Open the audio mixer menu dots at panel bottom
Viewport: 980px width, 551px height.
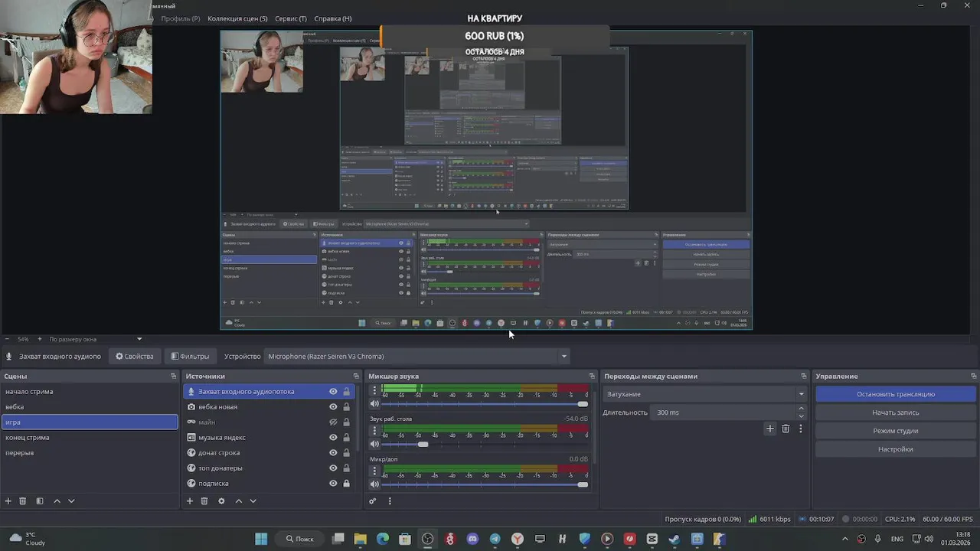coord(390,501)
